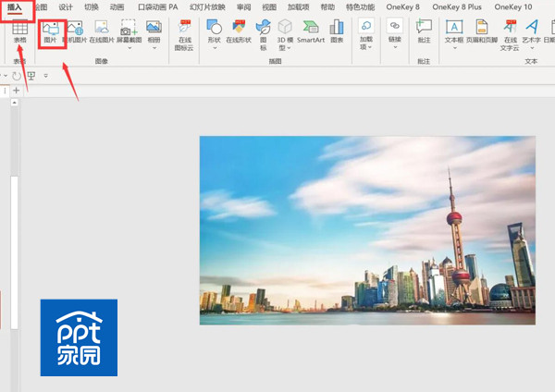Start slideshow from quick access toolbar icon

31,76
